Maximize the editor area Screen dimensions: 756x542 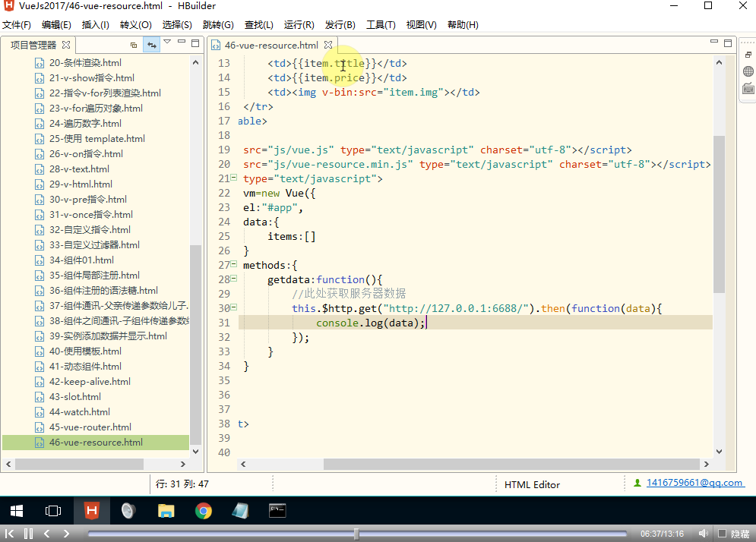tap(728, 43)
